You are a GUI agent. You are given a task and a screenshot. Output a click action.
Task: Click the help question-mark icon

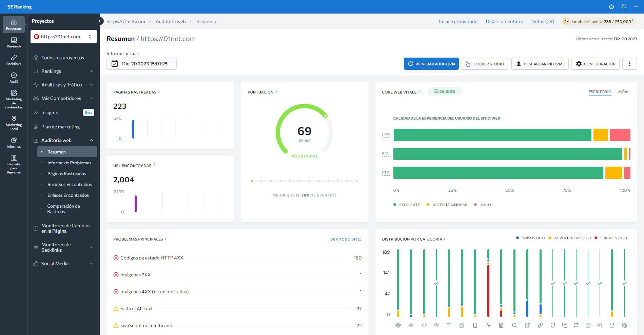[611, 7]
